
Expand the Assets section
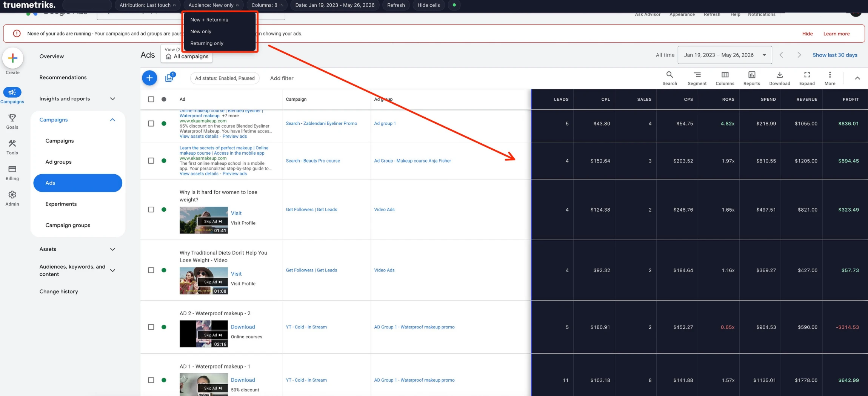pyautogui.click(x=112, y=249)
